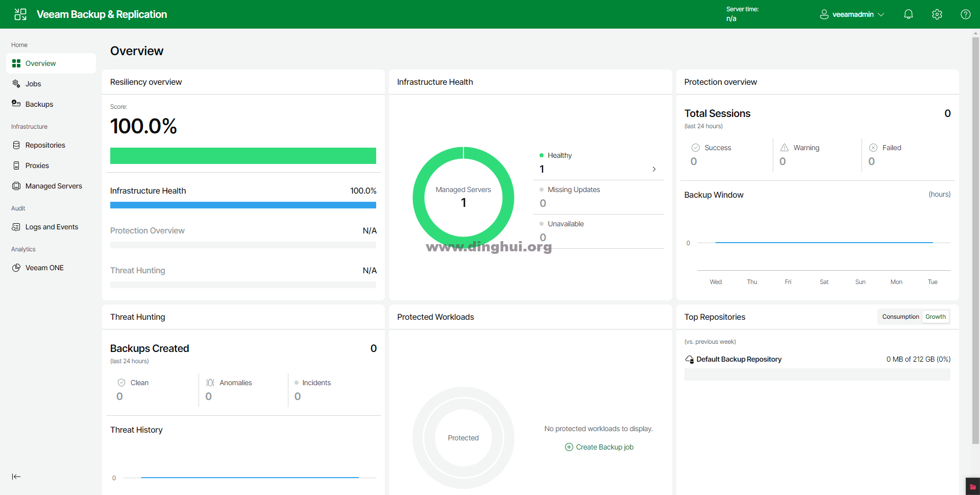Screen dimensions: 980x495
Task: Click the Repositories database icon
Action: (16, 145)
